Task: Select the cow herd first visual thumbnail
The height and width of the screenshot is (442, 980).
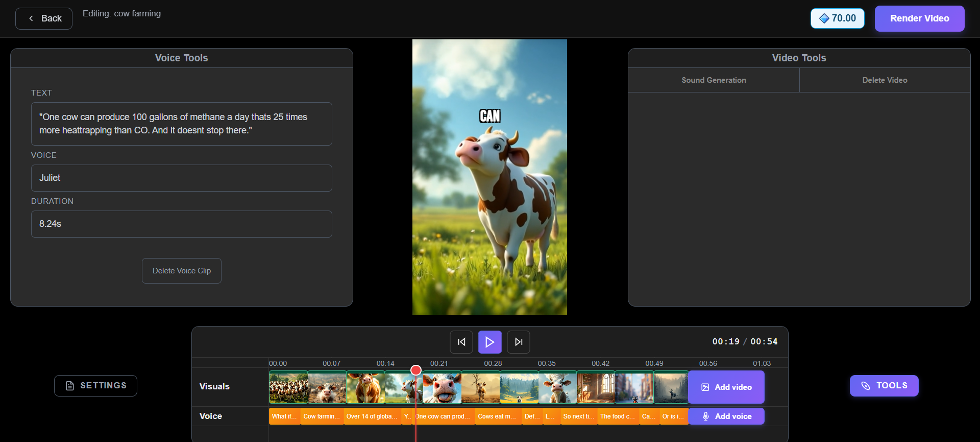Action: click(288, 387)
